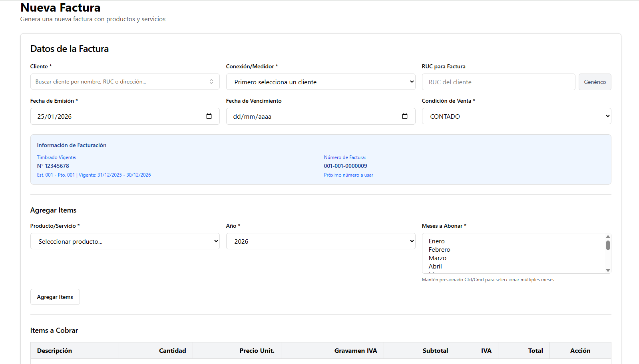Open calendar picker for Fecha de Vencimiento
This screenshot has width=639, height=364.
pyautogui.click(x=404, y=116)
